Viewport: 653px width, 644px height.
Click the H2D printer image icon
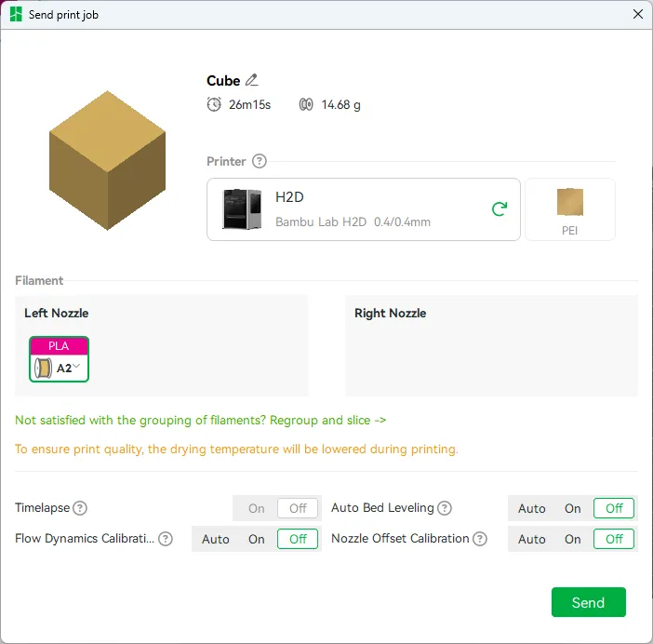242,209
